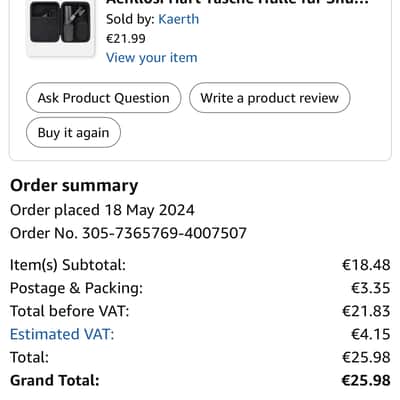Click the €4.15 VAT amount
This screenshot has width=400, height=400.
(x=371, y=334)
